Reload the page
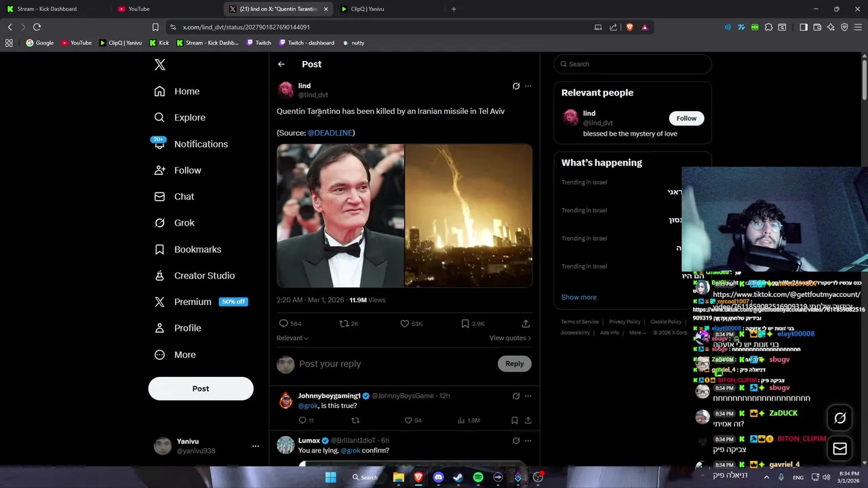 click(x=37, y=27)
